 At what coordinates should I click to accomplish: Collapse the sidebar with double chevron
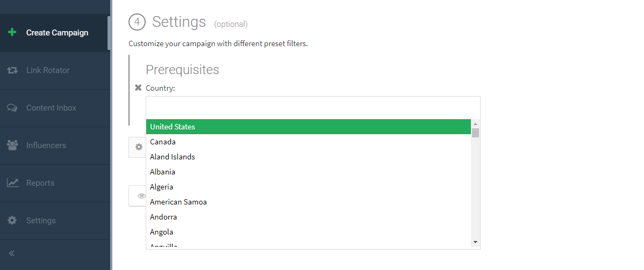(x=12, y=253)
